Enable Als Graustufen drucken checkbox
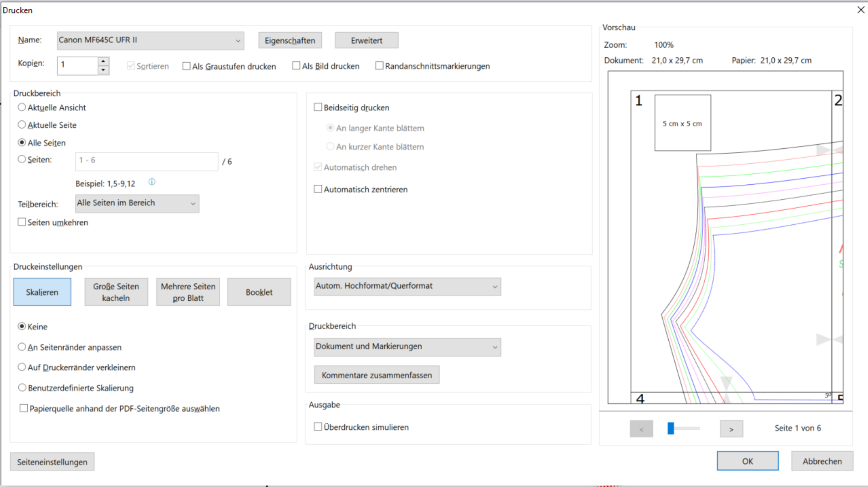Viewport: 868px width, 487px height. [x=186, y=66]
